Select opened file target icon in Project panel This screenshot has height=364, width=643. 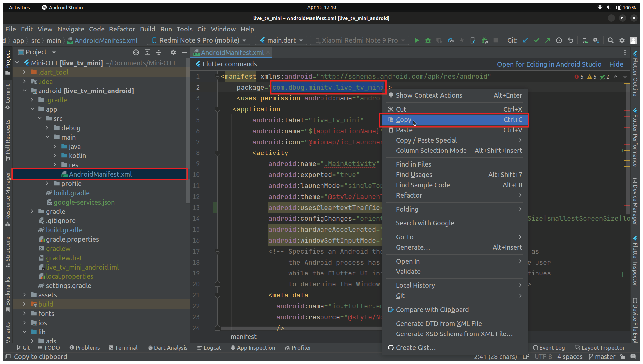pos(136,52)
